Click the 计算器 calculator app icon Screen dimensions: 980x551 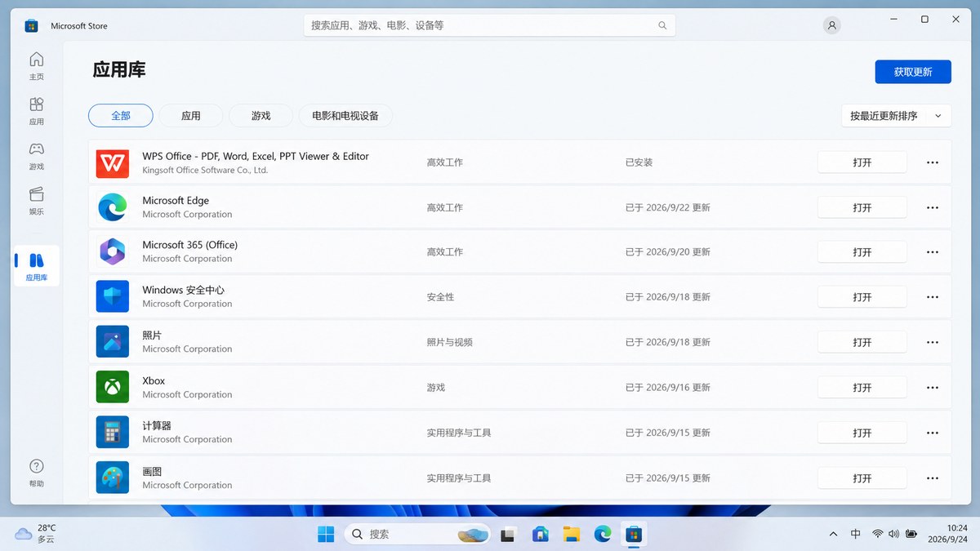point(112,432)
